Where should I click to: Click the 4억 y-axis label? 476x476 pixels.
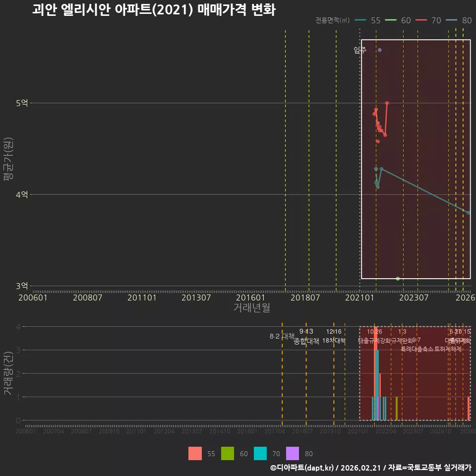pos(22,194)
